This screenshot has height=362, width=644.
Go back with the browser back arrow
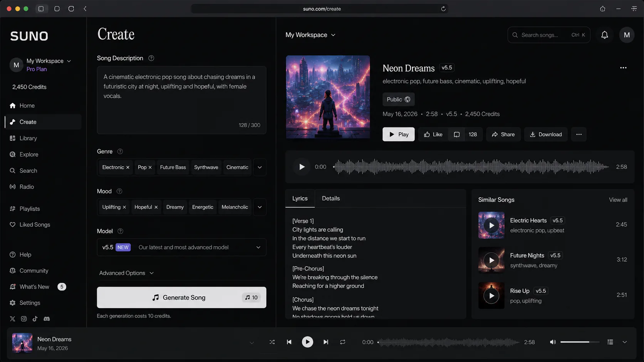click(85, 9)
